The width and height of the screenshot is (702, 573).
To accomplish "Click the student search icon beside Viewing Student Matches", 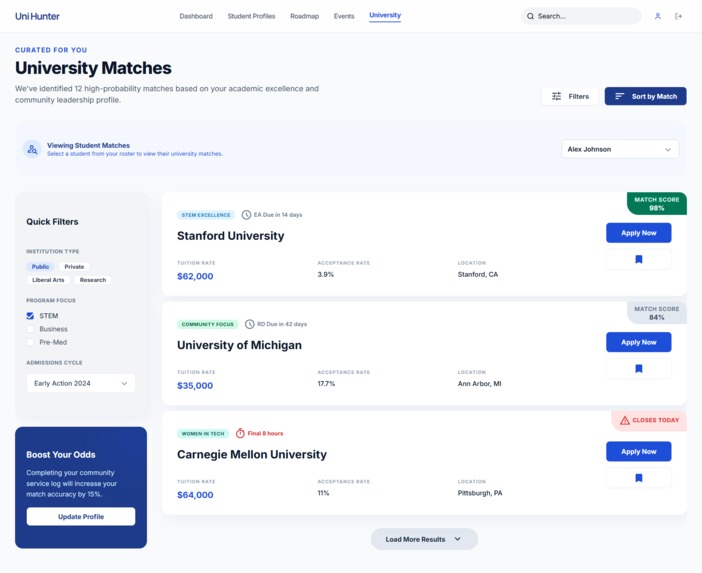I will tap(32, 150).
